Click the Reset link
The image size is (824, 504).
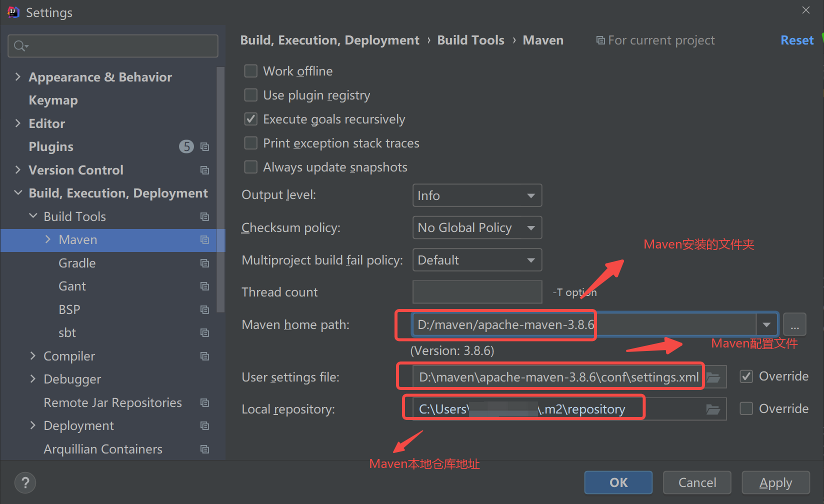point(797,40)
